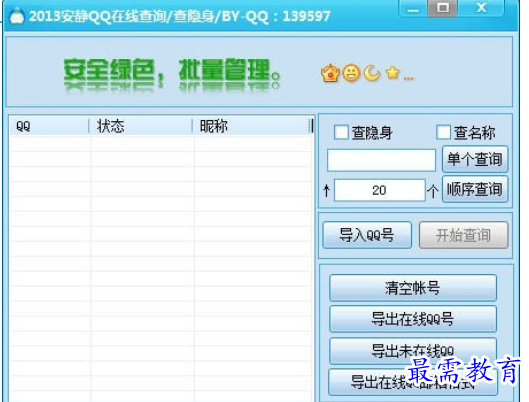Click the sun smiley level icon
The width and height of the screenshot is (529, 402).
click(x=351, y=73)
